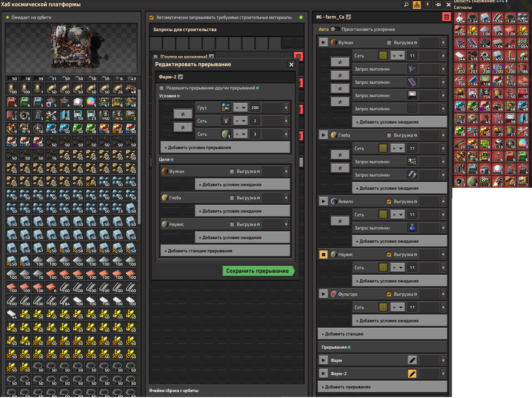Click the info icon next to Условия

pyautogui.click(x=178, y=96)
